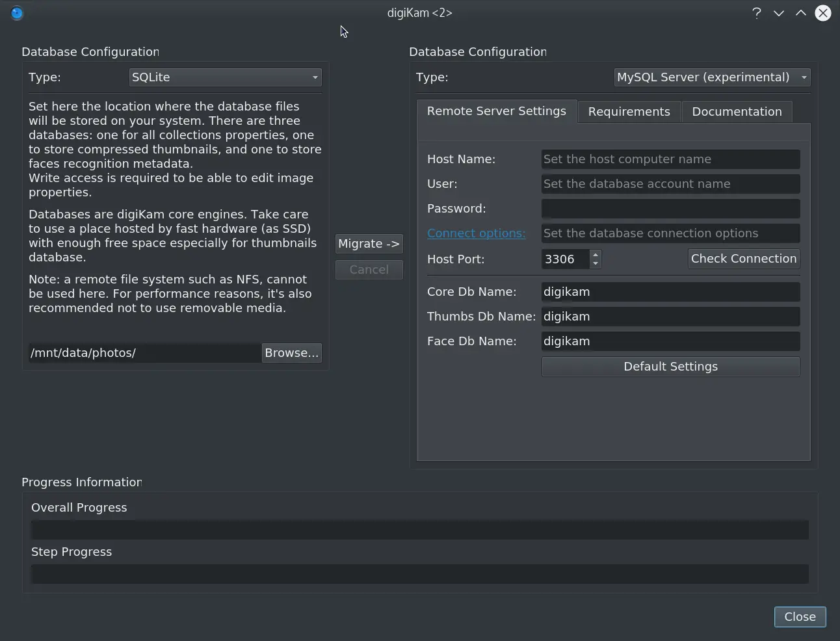Click the Face Db Name field
840x641 pixels.
pos(670,341)
